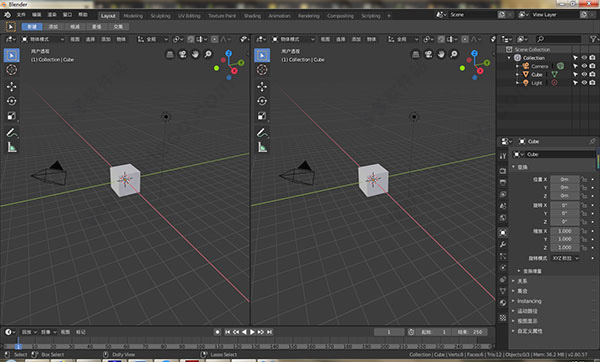Select the Annotate tool in right viewport
This screenshot has height=362, width=600.
pyautogui.click(x=262, y=132)
